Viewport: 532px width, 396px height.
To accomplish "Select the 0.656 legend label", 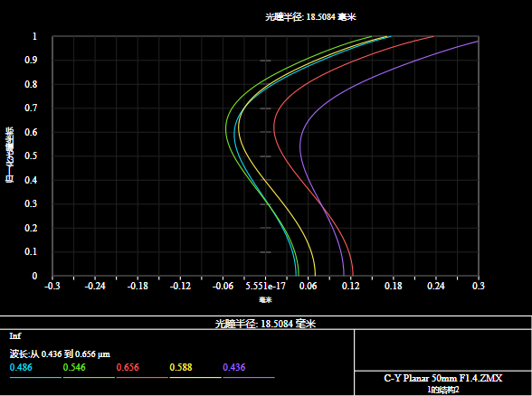I will [x=128, y=367].
